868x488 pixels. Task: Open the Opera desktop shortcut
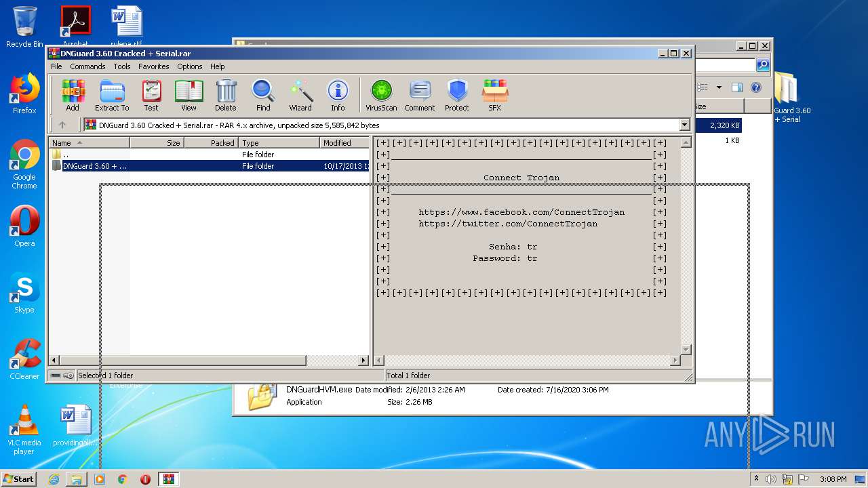point(24,226)
